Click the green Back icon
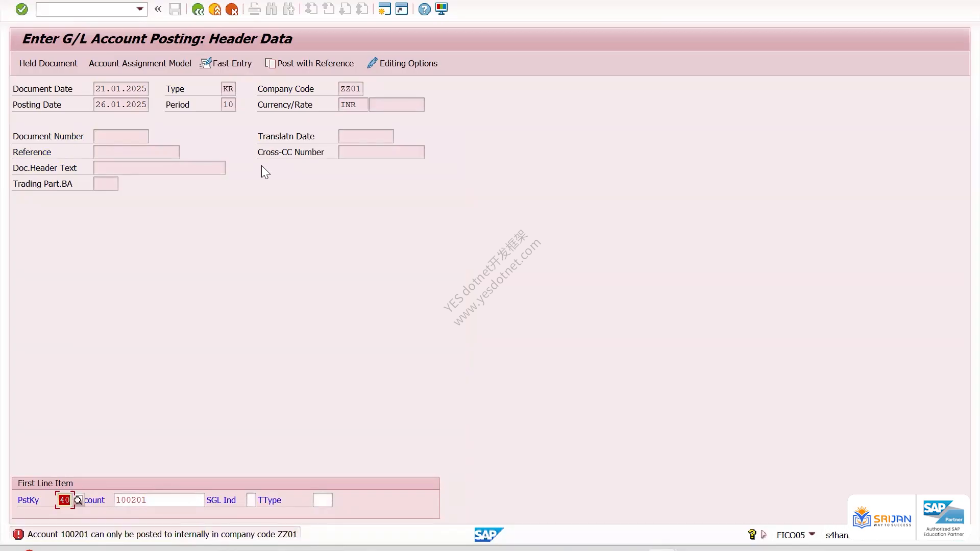Screen dimensions: 980x551 pyautogui.click(x=198, y=9)
